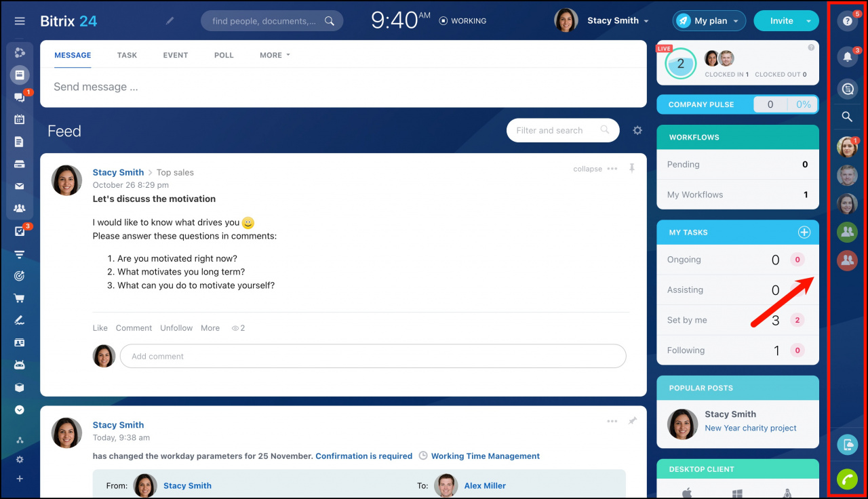Pin the 'Let's discuss the motivation' post
The image size is (868, 499).
pyautogui.click(x=632, y=168)
